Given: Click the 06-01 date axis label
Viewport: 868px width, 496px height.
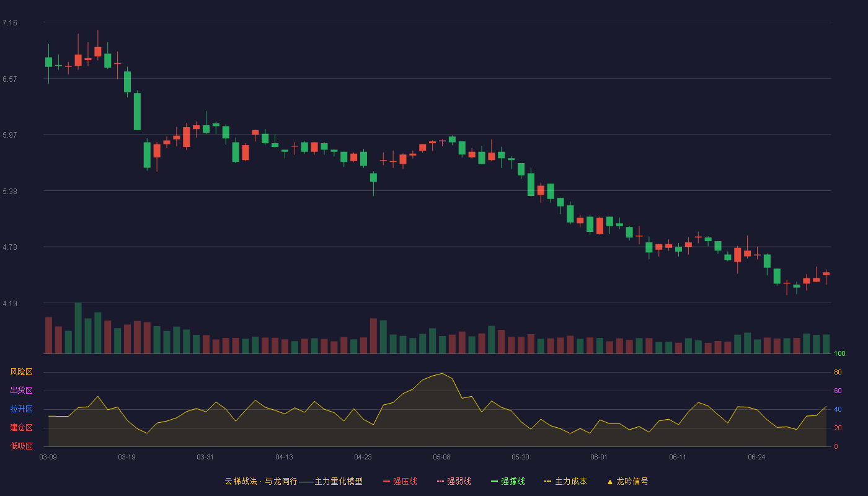Looking at the screenshot, I should tap(599, 457).
